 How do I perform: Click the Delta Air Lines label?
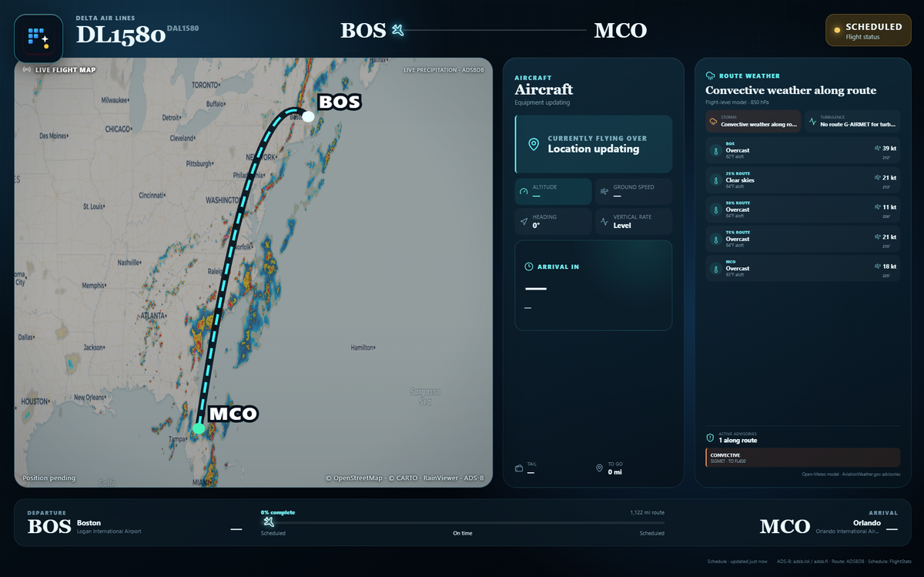coord(105,17)
